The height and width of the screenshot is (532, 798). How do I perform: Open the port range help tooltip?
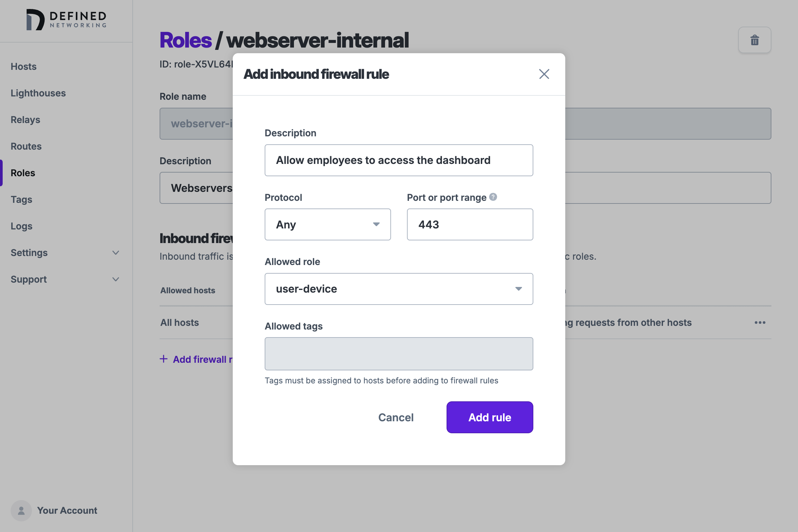point(493,197)
